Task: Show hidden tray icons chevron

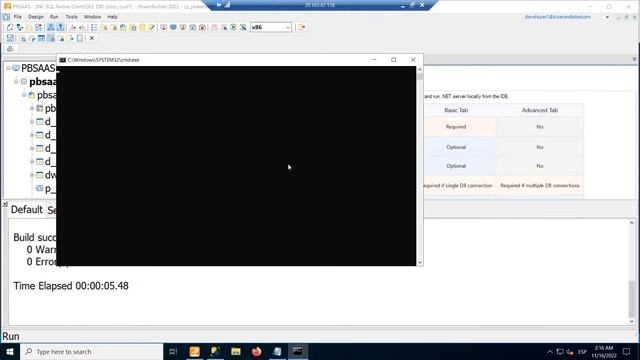Action: coord(550,352)
